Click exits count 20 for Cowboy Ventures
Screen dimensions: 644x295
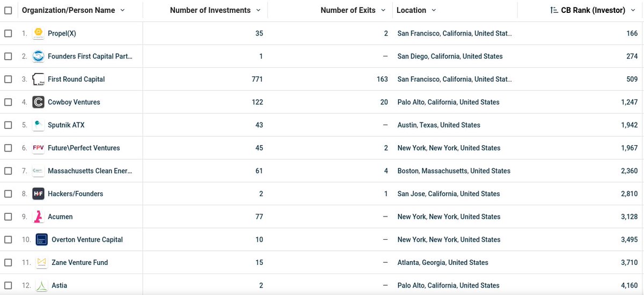pyautogui.click(x=384, y=102)
